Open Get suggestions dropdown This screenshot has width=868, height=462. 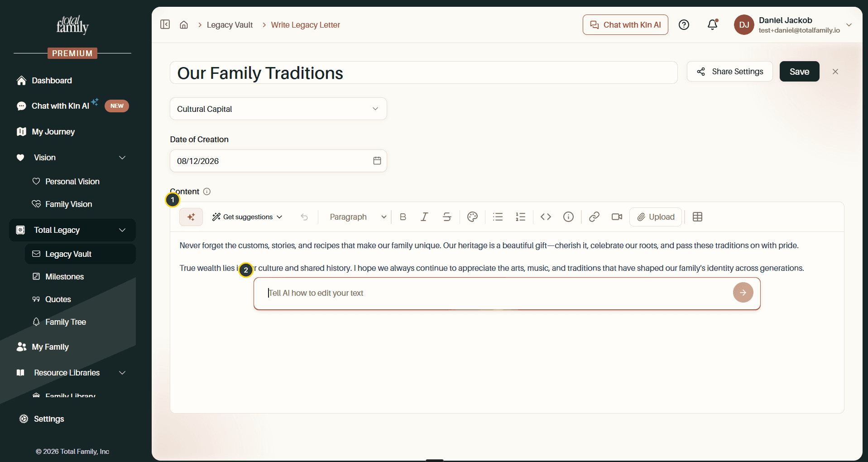[x=247, y=217]
